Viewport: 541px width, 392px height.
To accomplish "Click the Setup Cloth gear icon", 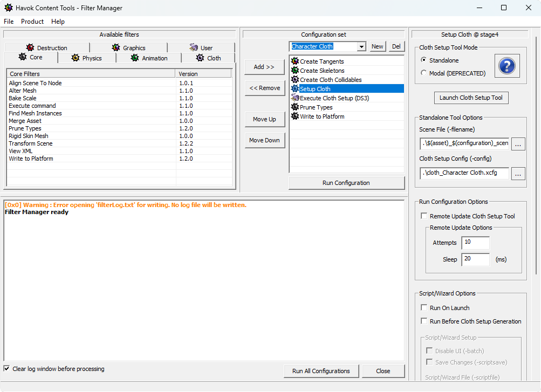I will tap(295, 88).
